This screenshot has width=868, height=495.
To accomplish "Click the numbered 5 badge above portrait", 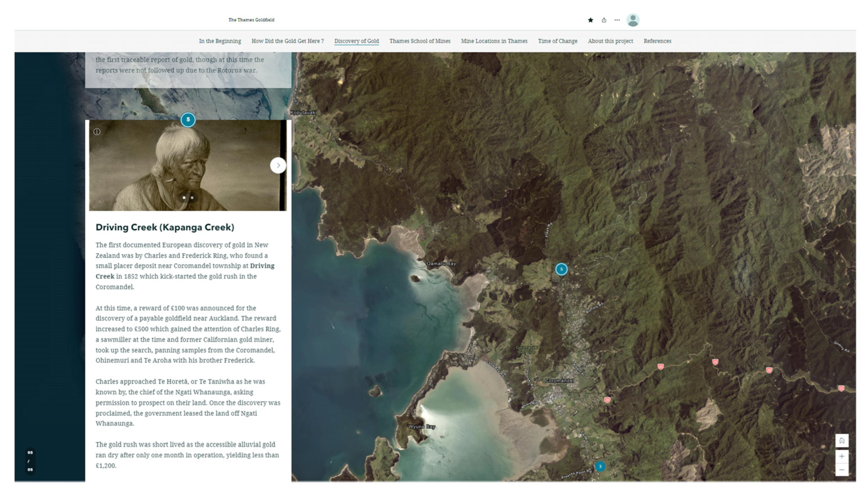I will [188, 120].
